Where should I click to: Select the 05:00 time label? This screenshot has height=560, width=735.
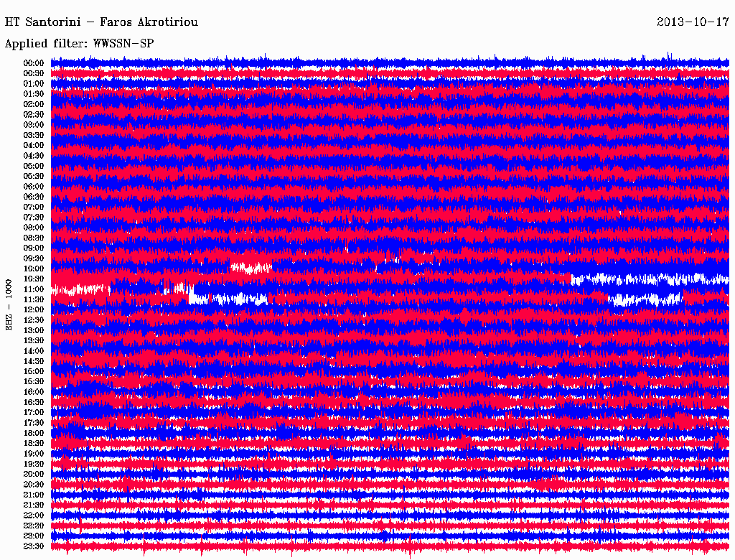pos(34,166)
